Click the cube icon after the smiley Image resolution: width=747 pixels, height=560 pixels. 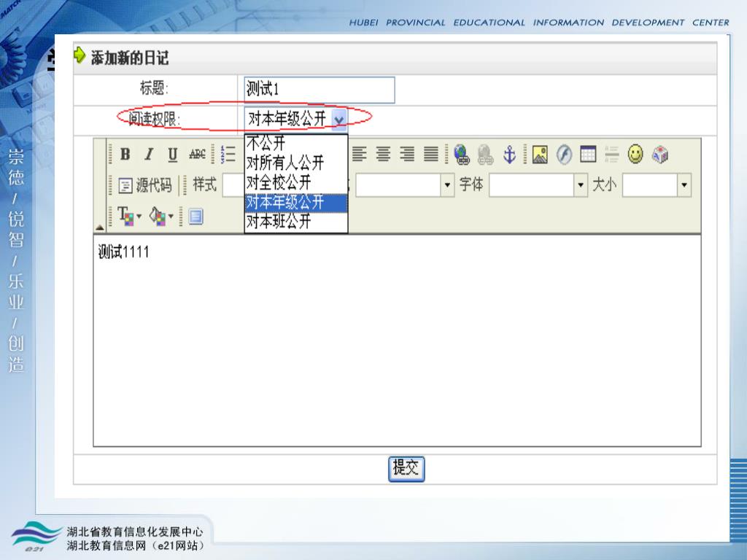click(x=659, y=155)
